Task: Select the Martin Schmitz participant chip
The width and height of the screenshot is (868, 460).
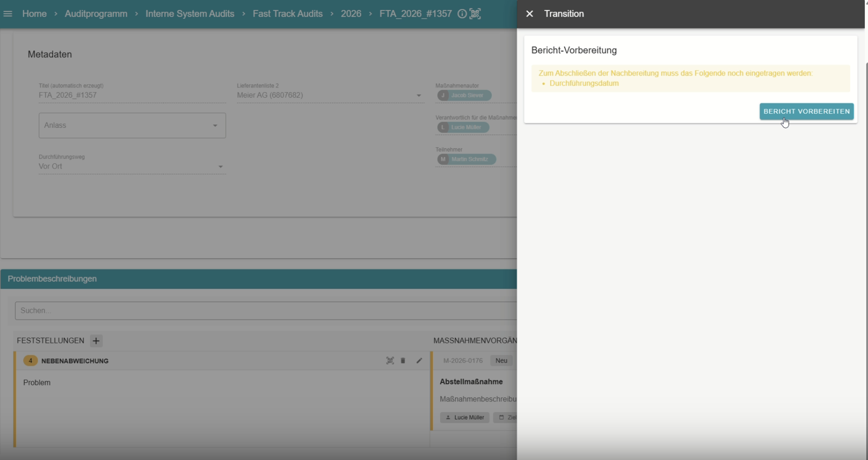Action: click(467, 159)
